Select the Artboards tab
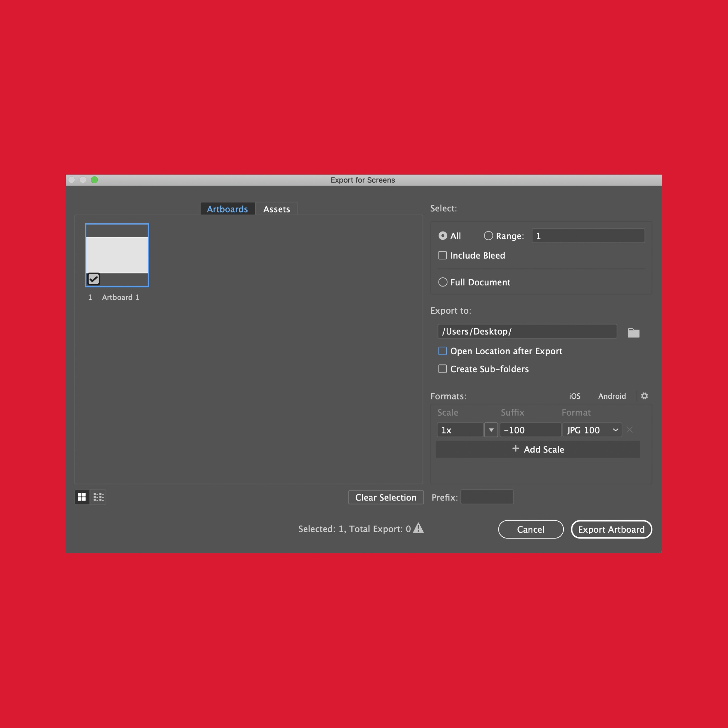 tap(227, 209)
